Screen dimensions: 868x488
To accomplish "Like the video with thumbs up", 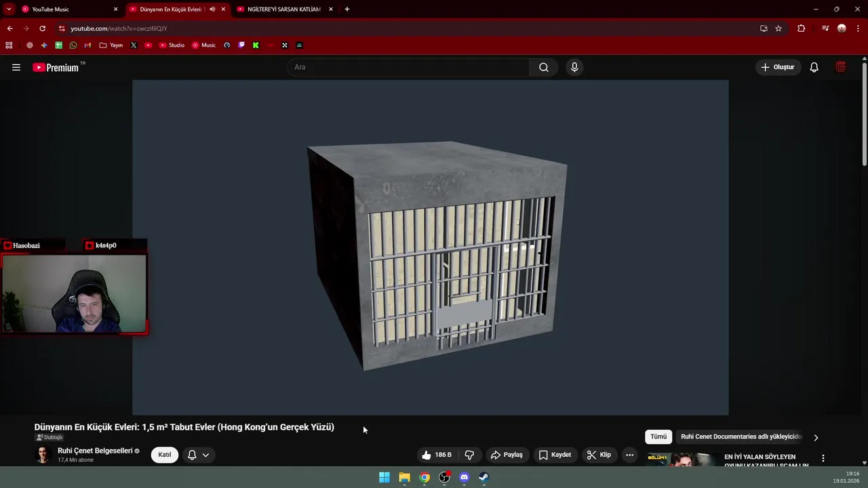I will [436, 455].
